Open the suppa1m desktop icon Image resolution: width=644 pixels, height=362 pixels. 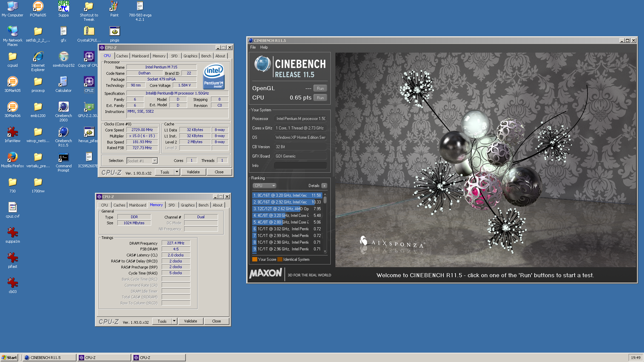[x=12, y=235]
